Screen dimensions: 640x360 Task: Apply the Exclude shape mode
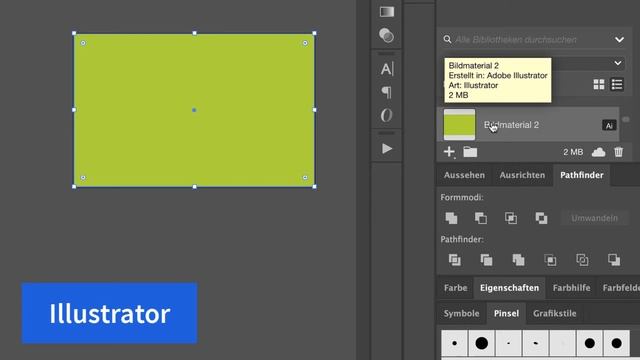point(541,218)
